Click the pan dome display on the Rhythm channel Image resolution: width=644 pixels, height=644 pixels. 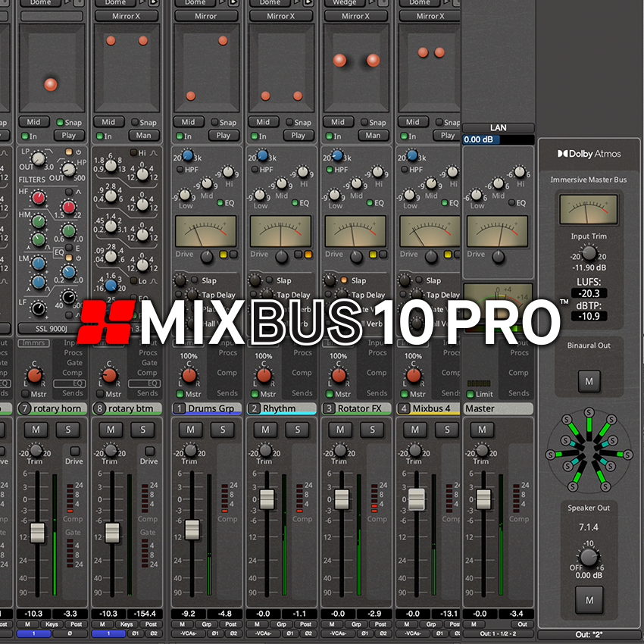click(x=280, y=68)
